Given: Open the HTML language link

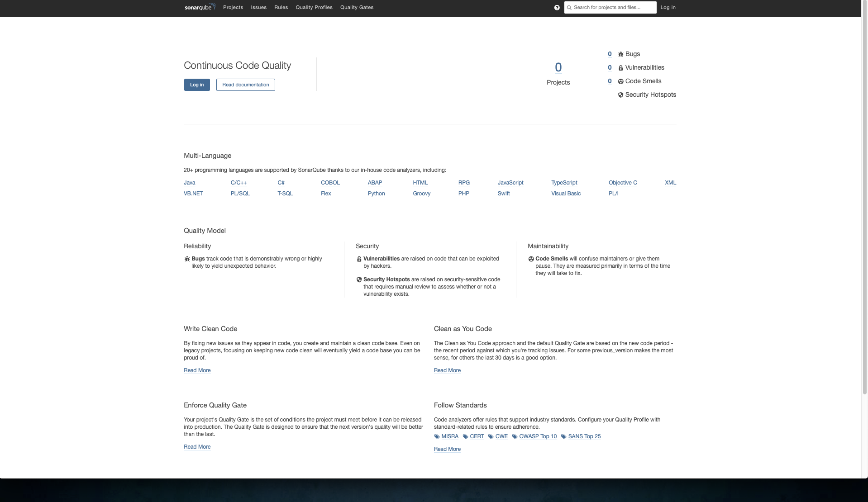Looking at the screenshot, I should pos(420,183).
